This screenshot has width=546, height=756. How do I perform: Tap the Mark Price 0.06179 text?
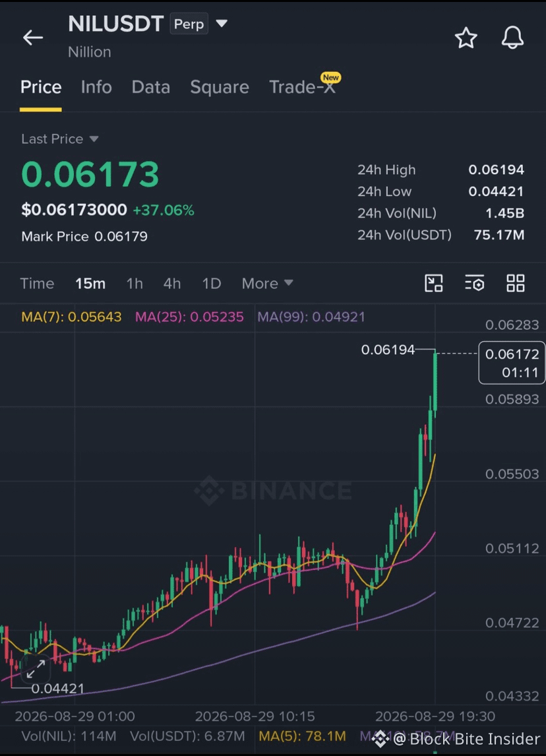point(84,236)
